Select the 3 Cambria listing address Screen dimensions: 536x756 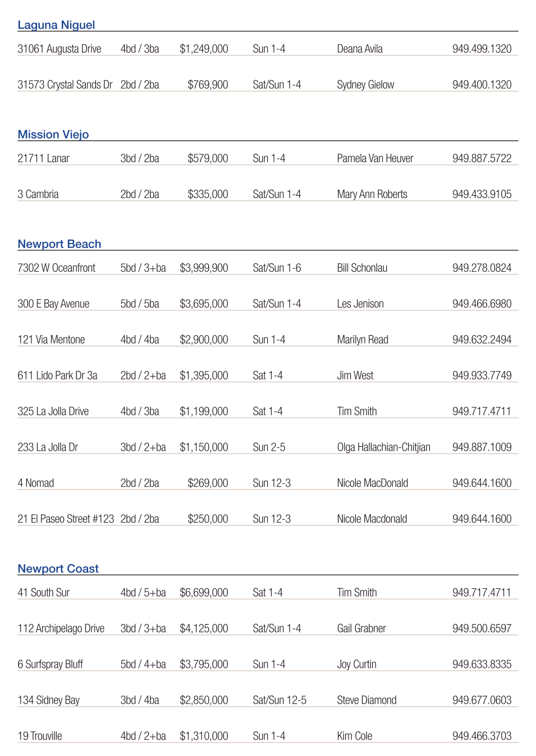[38, 194]
